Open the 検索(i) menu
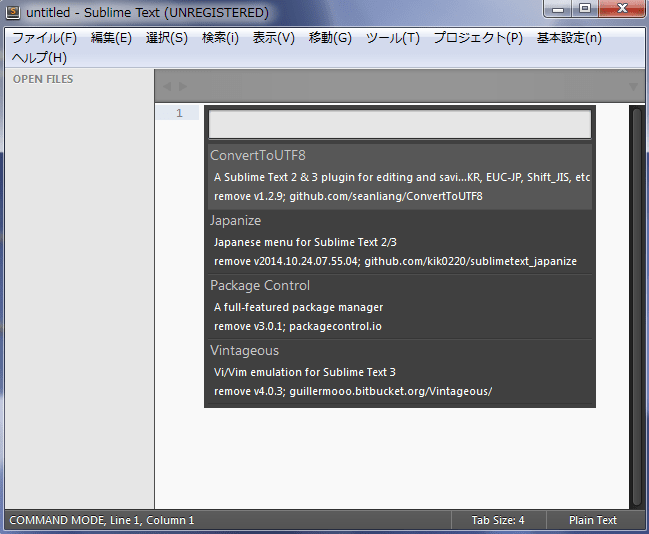 (220, 38)
